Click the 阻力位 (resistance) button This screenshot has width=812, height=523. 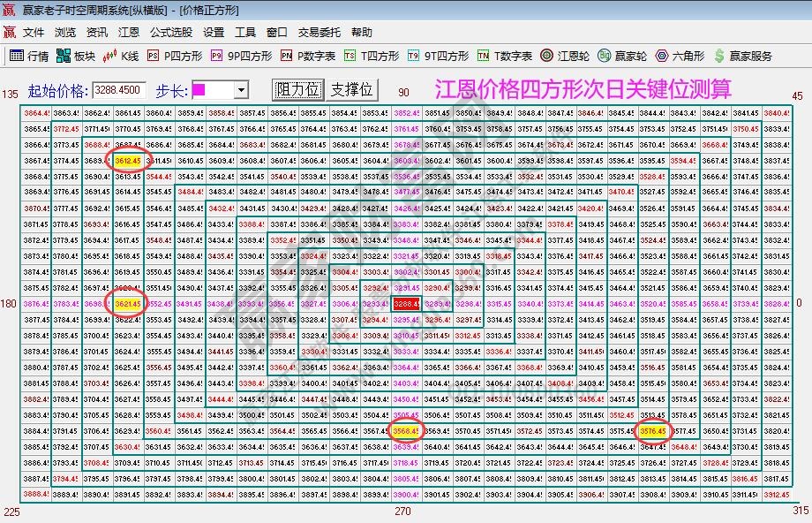(x=299, y=89)
